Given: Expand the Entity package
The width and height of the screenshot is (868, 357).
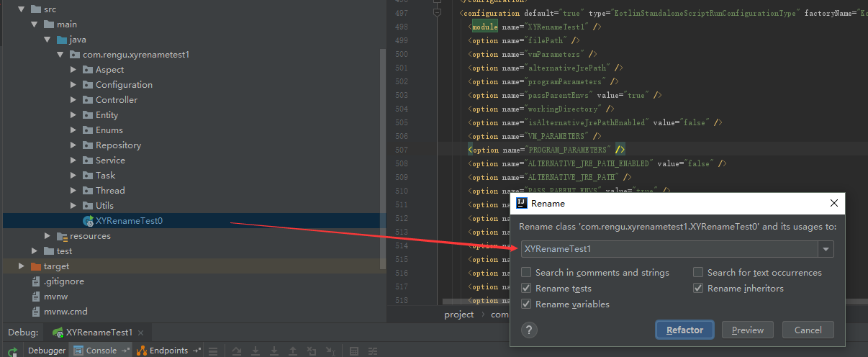Looking at the screenshot, I should (73, 115).
